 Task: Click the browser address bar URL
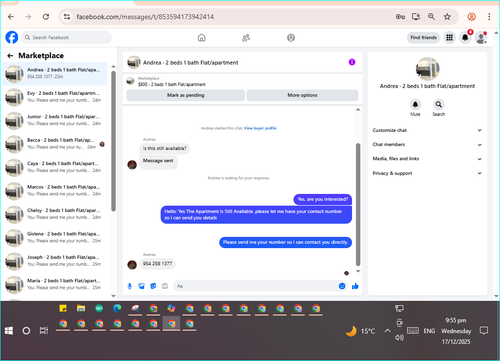[145, 17]
